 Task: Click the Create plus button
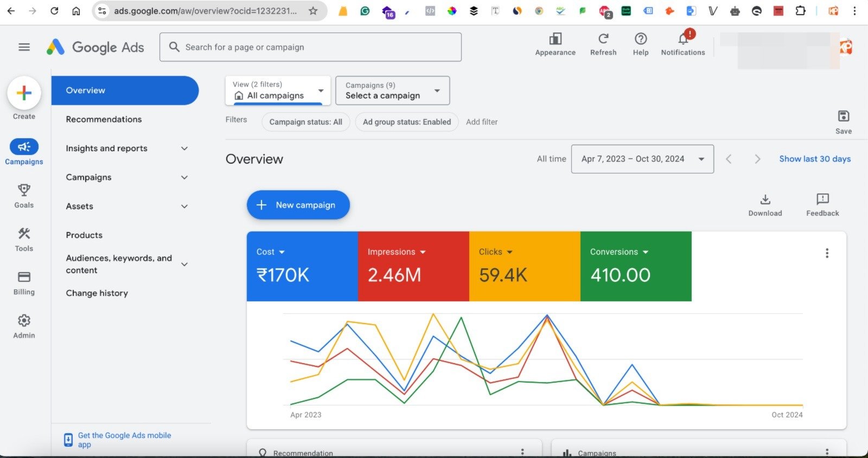tap(24, 93)
